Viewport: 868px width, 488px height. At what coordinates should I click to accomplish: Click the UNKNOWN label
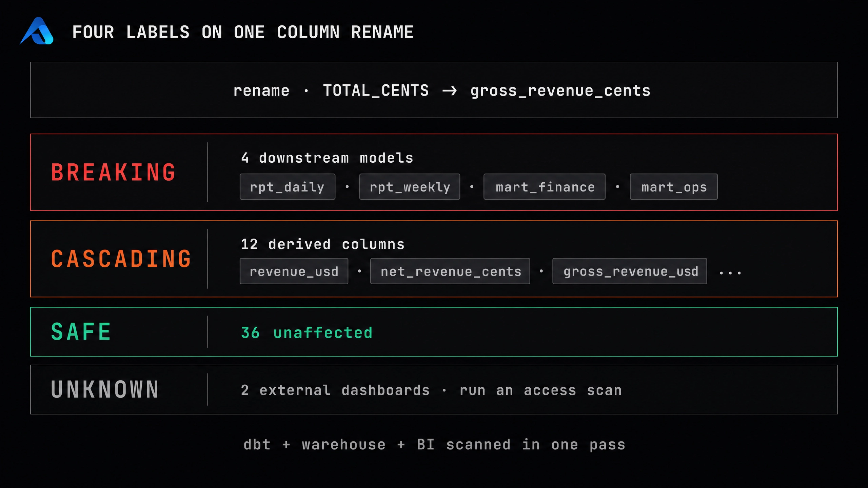105,389
